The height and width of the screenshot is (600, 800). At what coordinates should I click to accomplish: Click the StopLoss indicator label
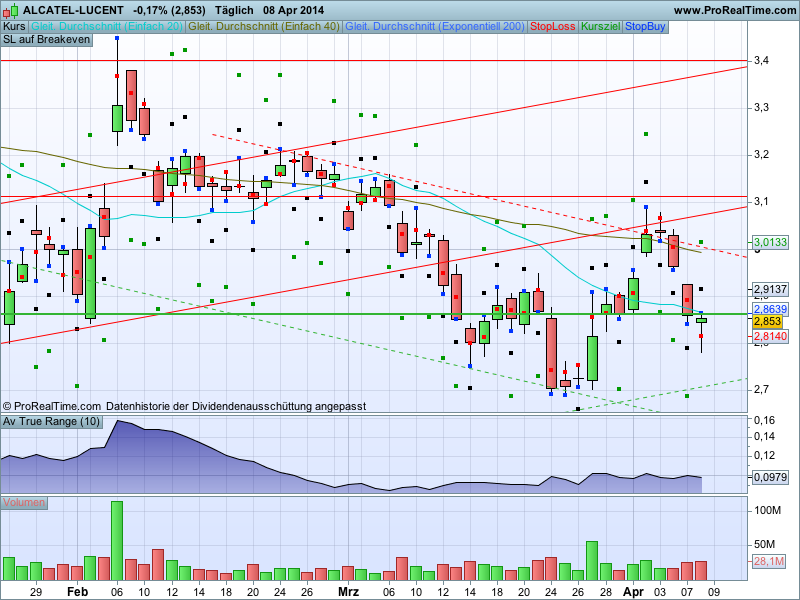tap(553, 27)
